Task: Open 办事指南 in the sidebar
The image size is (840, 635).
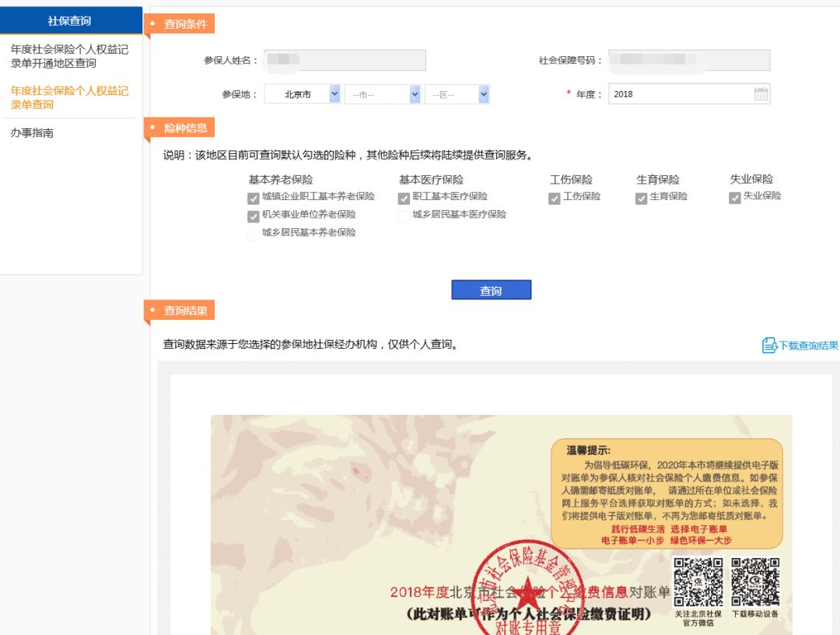Action: click(x=32, y=133)
